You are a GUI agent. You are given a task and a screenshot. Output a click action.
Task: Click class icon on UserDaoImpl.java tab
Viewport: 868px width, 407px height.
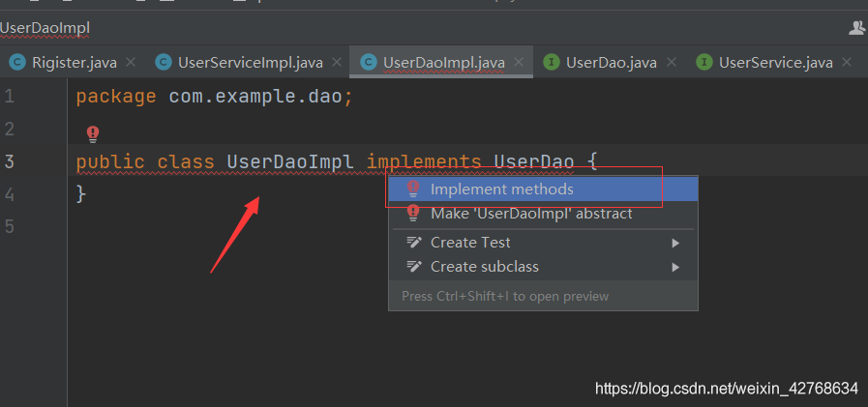[x=368, y=63]
